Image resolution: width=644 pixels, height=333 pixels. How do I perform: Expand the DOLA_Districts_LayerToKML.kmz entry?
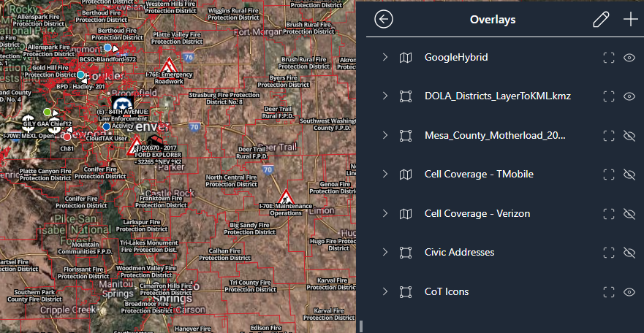384,96
